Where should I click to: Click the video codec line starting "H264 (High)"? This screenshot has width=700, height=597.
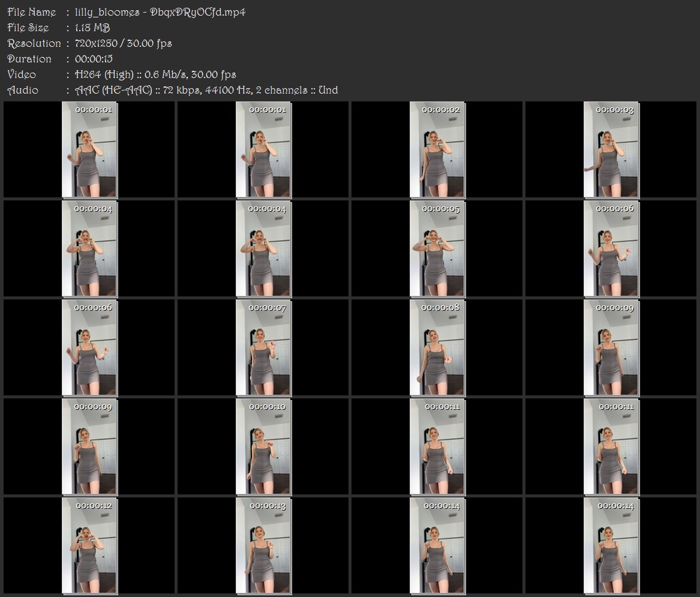(x=155, y=74)
